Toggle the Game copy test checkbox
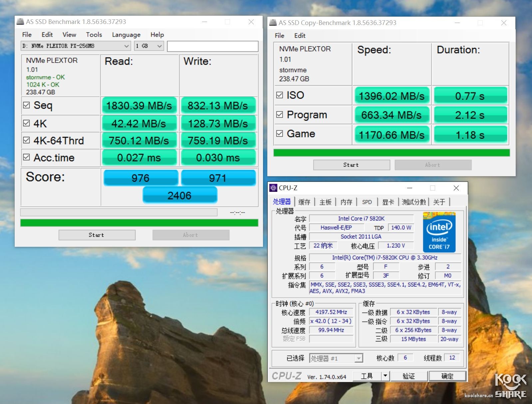This screenshot has height=404, width=532. [x=280, y=133]
